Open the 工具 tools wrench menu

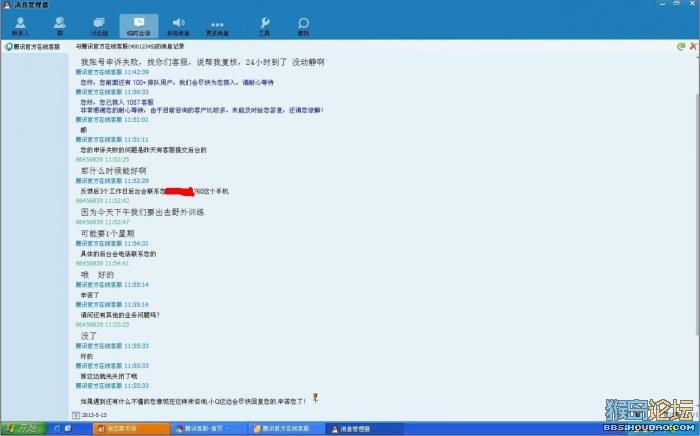point(264,26)
